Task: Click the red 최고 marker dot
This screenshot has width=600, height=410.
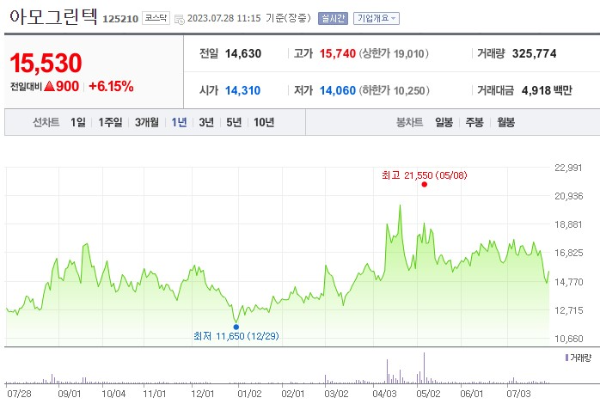Action: pos(424,185)
